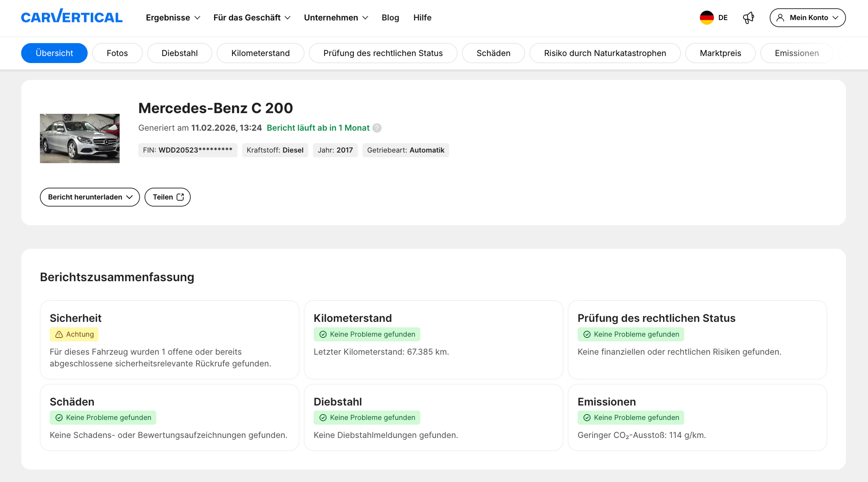Click the Kilometerstand green checkmark badge
The width and height of the screenshot is (868, 482).
point(367,334)
